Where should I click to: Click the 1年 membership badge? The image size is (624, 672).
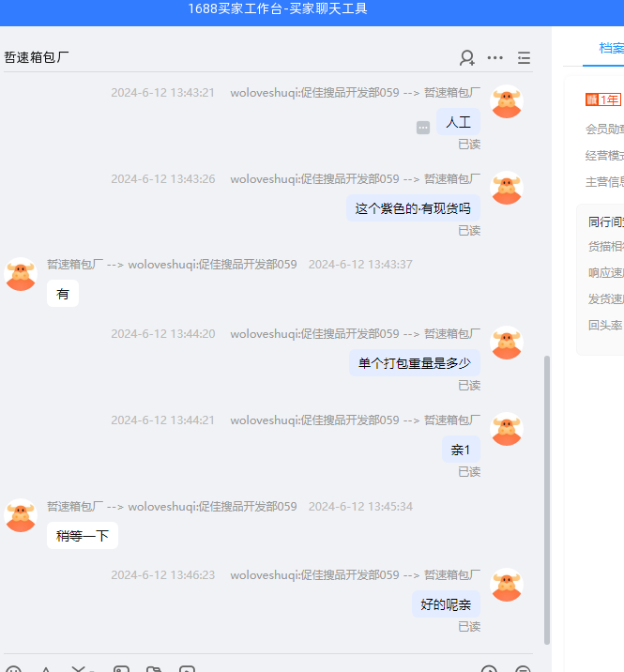[x=603, y=99]
